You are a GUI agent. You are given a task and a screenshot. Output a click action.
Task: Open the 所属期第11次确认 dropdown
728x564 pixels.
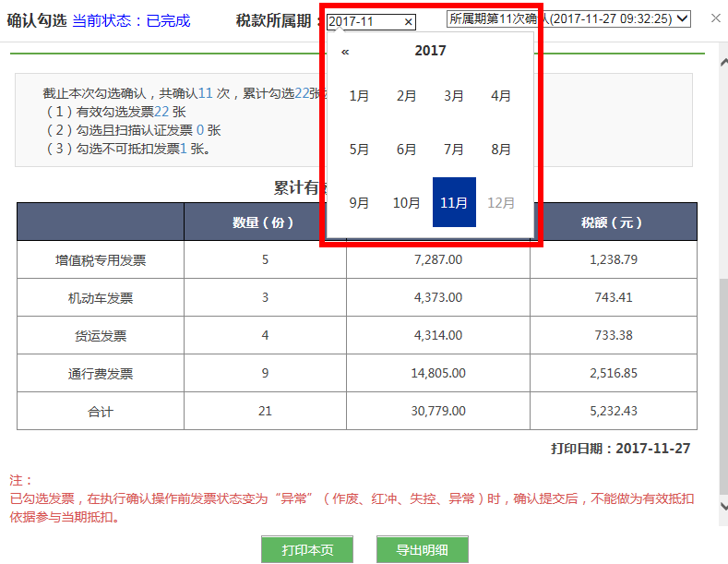tap(568, 19)
